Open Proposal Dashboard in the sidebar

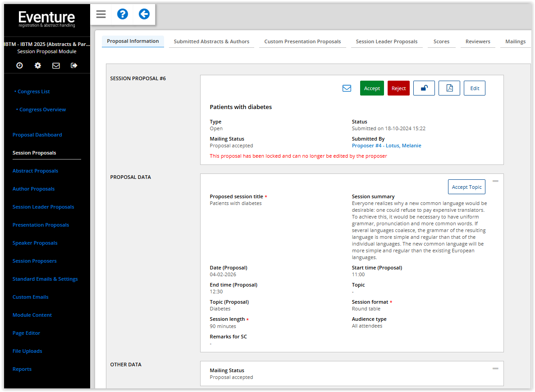pos(37,135)
